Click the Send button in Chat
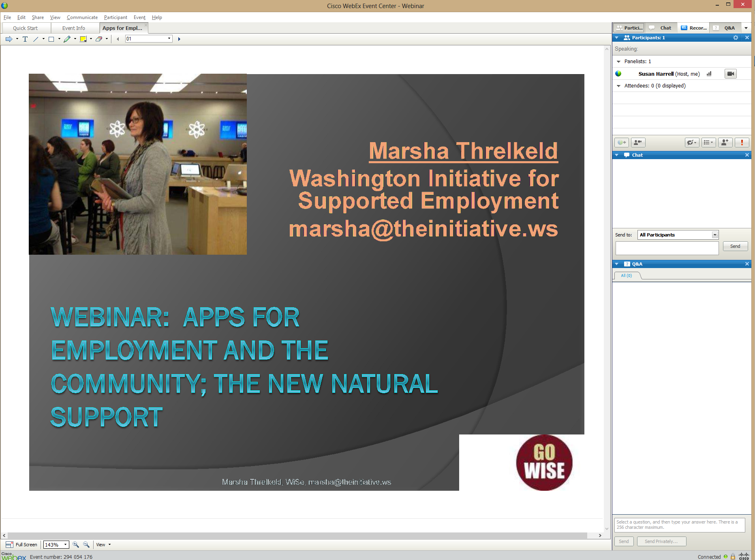This screenshot has height=560, width=755. coord(735,246)
